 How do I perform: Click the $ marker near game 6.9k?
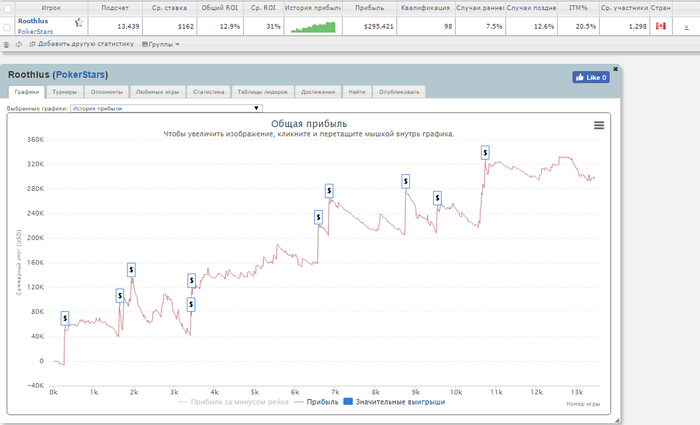(x=329, y=191)
